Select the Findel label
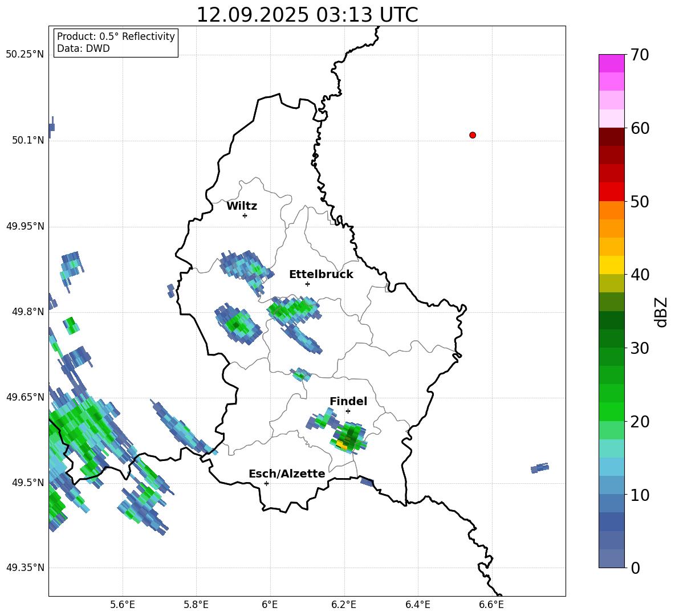 click(348, 401)
